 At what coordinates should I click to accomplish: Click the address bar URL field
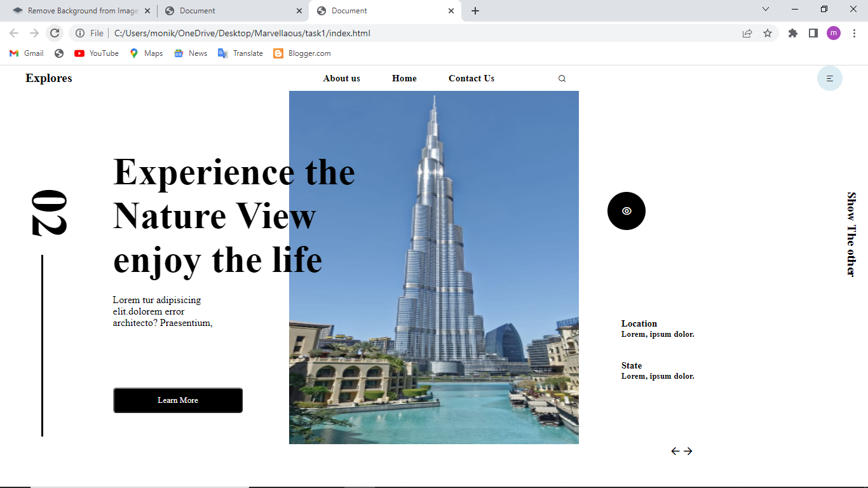click(407, 33)
